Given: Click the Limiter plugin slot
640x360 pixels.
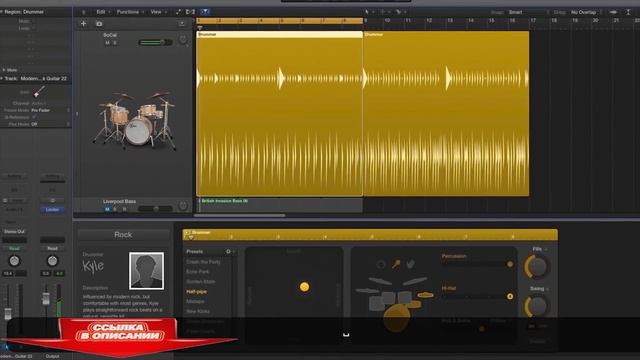Looking at the screenshot, I should 52,209.
